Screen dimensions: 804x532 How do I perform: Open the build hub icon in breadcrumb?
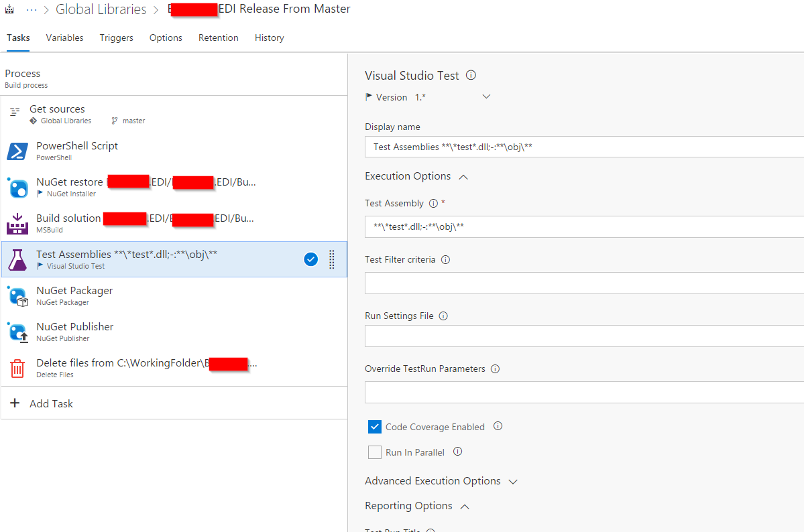(x=9, y=9)
